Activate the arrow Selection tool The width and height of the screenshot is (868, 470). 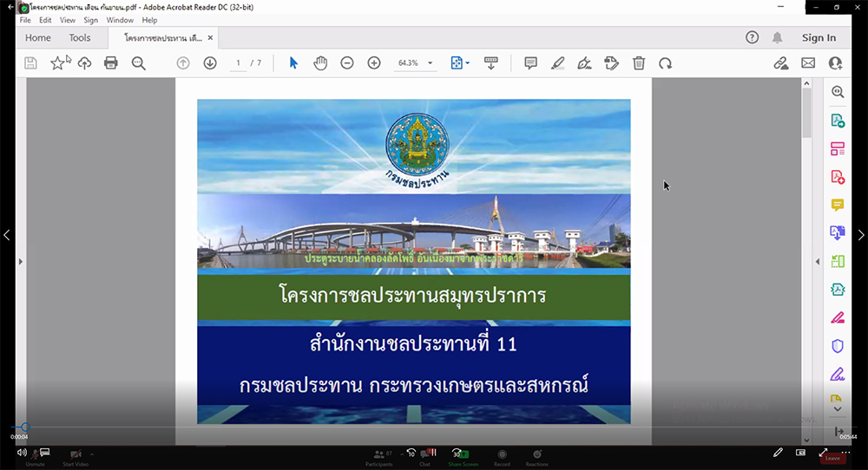click(293, 63)
